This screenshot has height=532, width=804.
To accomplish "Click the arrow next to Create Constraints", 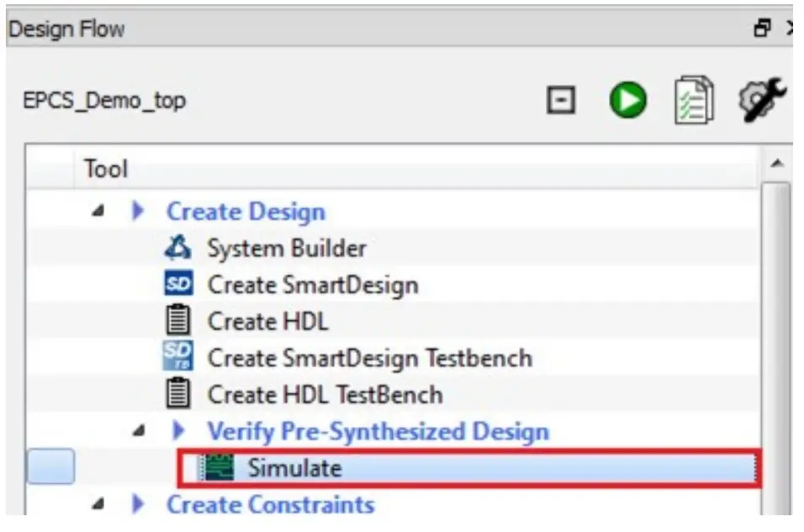I will [140, 504].
